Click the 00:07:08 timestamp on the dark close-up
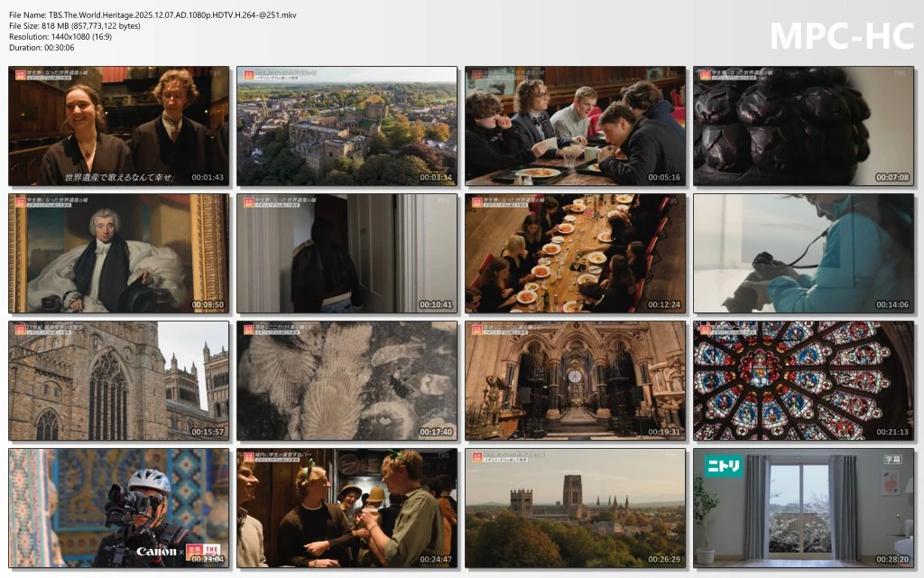The image size is (924, 578). point(893,177)
